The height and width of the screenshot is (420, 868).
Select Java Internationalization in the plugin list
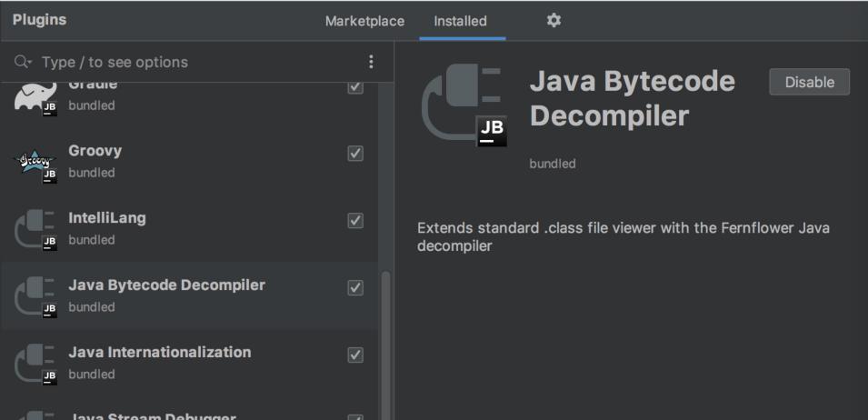coord(159,353)
